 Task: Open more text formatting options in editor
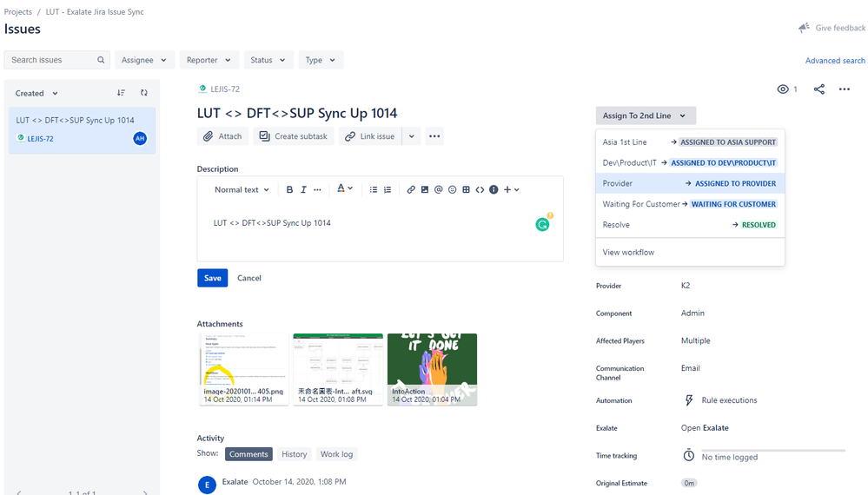317,189
